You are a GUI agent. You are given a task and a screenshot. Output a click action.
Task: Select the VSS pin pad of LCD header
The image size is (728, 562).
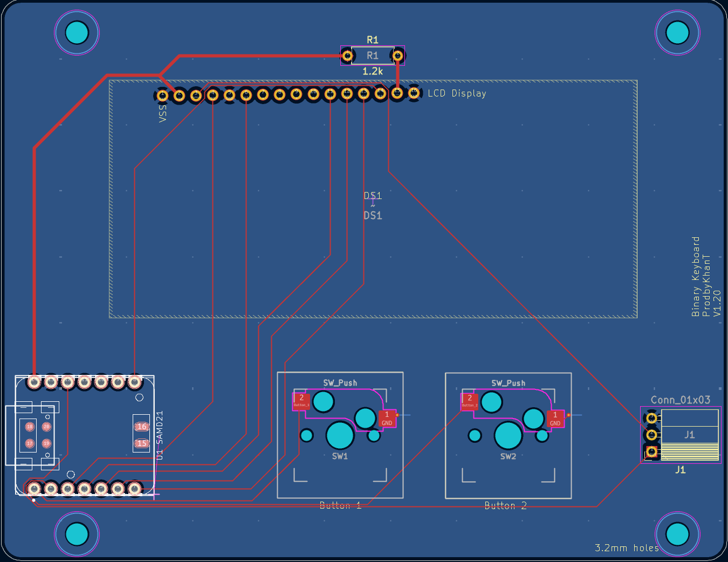(162, 95)
